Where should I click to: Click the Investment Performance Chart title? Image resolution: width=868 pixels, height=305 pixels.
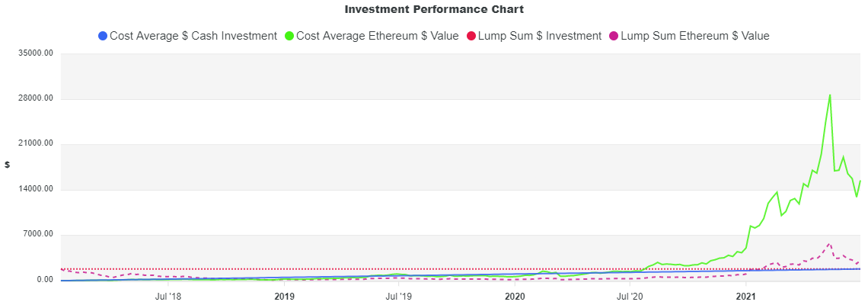pos(434,10)
